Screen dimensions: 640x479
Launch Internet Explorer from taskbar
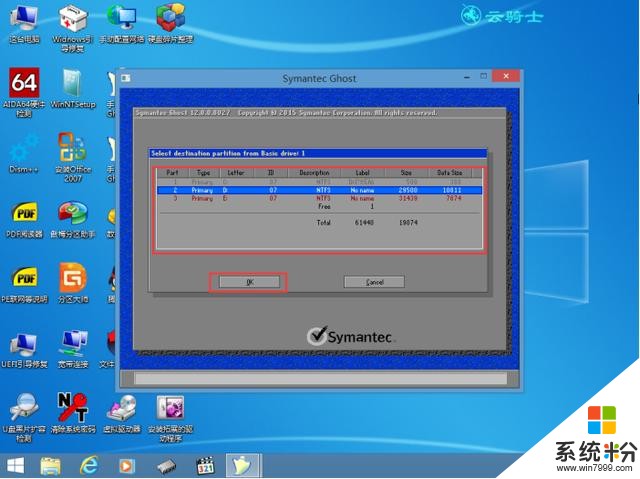[x=89, y=466]
